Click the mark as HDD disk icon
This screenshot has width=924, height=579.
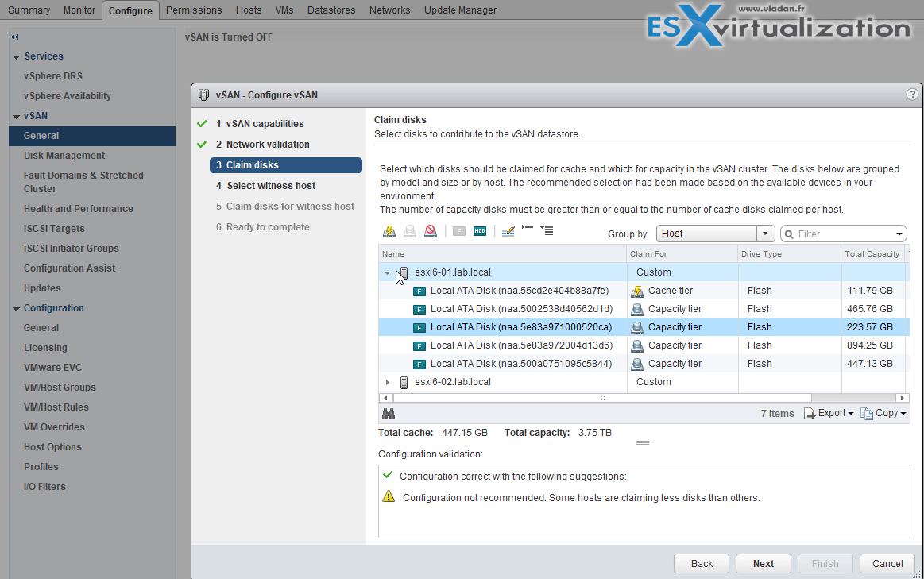(x=480, y=231)
